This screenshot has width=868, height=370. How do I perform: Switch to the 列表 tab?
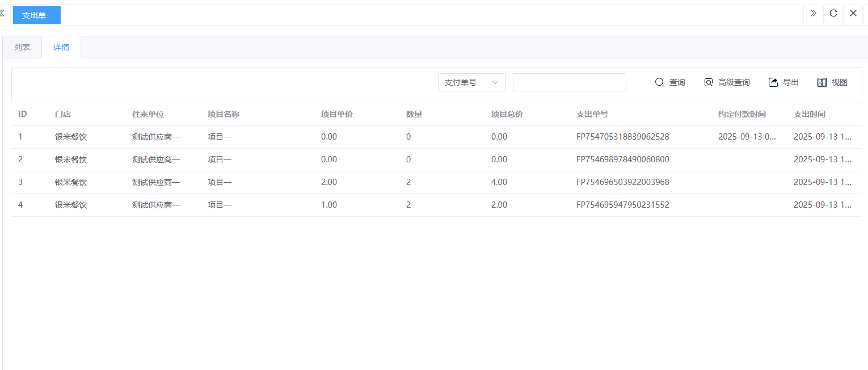[22, 47]
